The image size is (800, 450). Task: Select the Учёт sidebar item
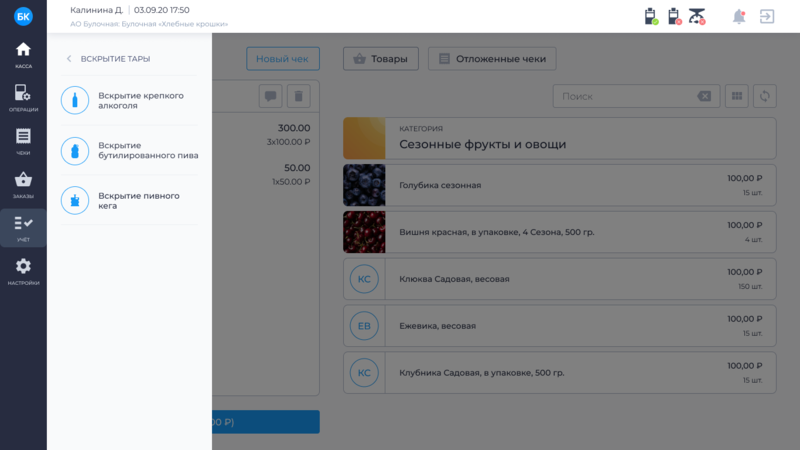[23, 227]
